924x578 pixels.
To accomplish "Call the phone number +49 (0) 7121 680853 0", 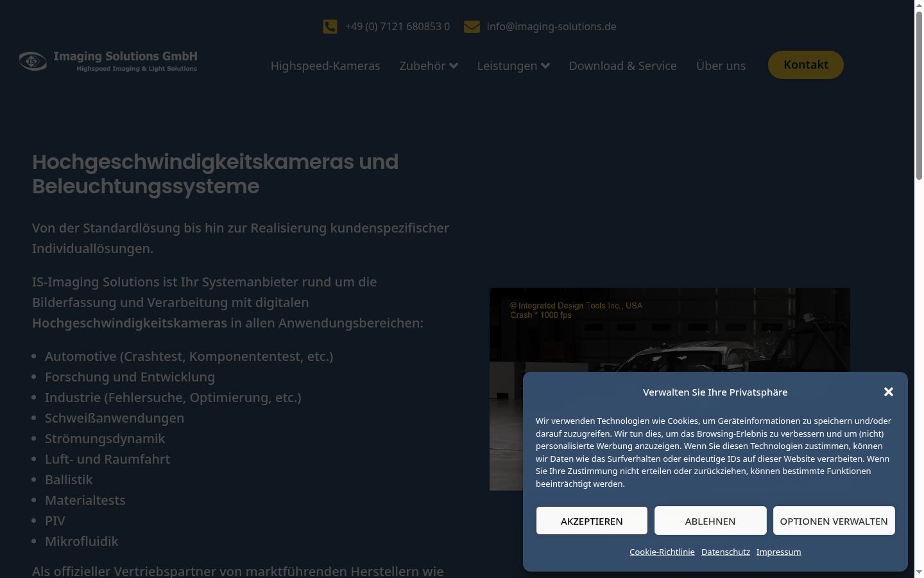I will 398,26.
